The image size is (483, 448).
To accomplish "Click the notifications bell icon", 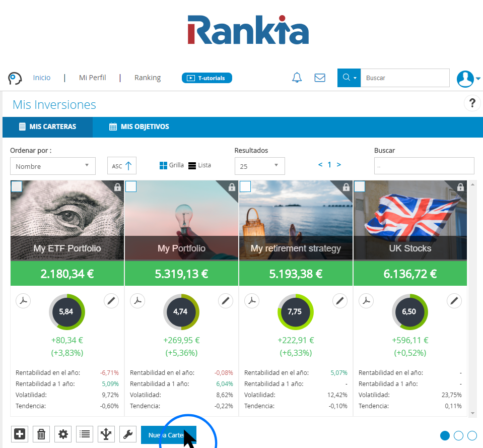I will (297, 78).
